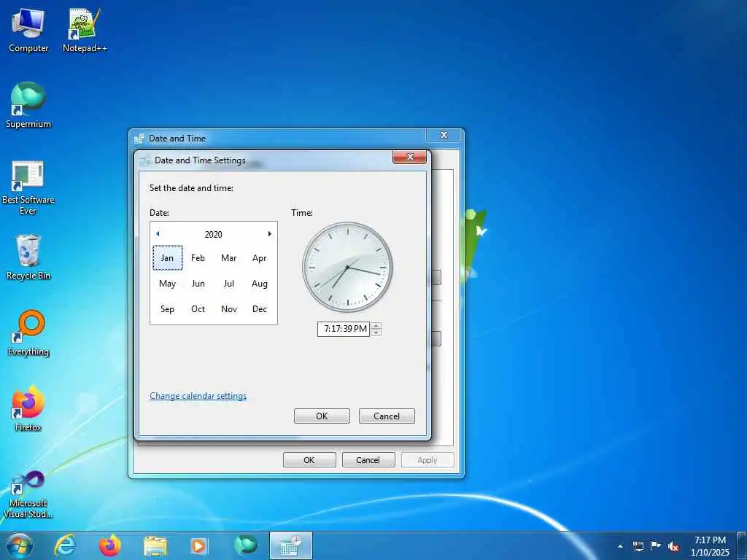Go to the previous year in calendar
Screen dimensions: 747x560
click(x=158, y=234)
